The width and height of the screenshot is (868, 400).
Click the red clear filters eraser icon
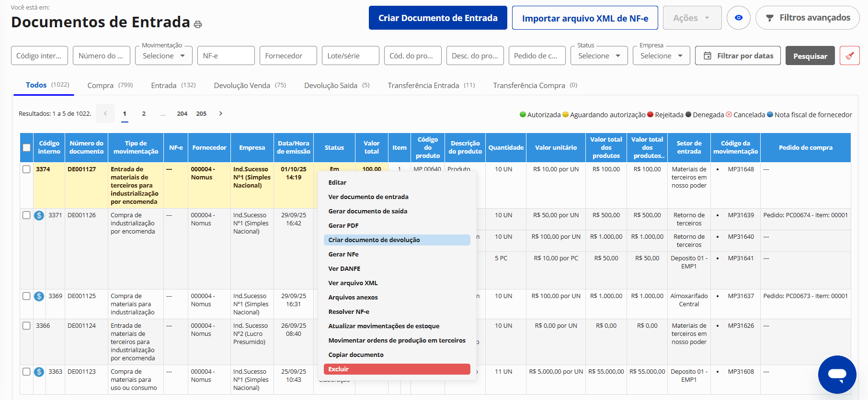pos(849,56)
